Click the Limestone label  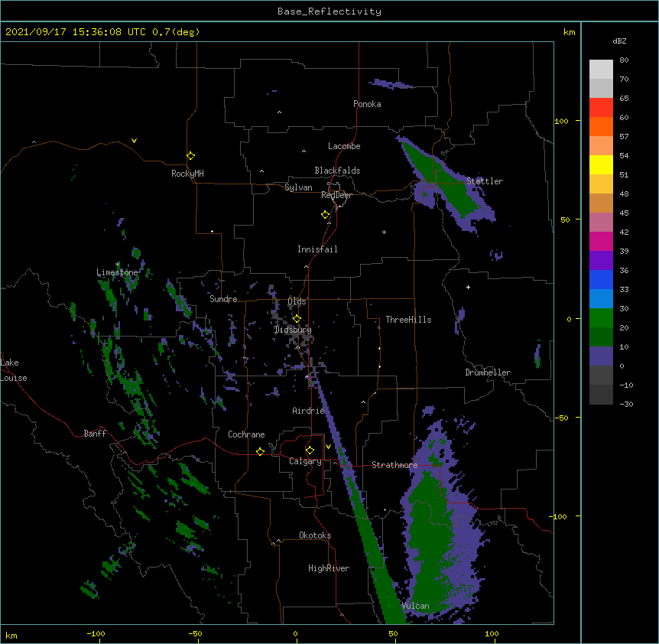117,272
